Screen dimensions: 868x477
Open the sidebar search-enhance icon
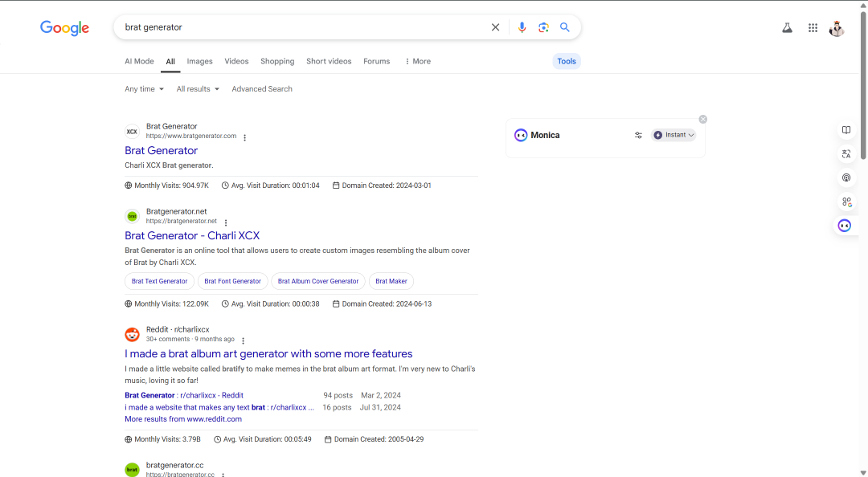(845, 202)
